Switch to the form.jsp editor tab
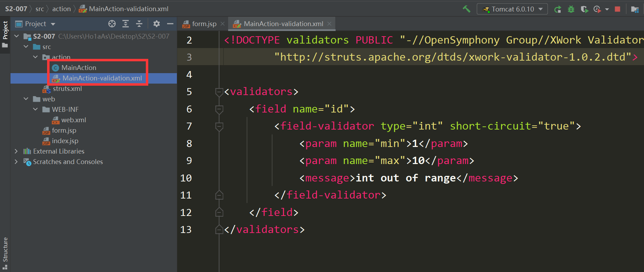The height and width of the screenshot is (272, 644). point(204,24)
